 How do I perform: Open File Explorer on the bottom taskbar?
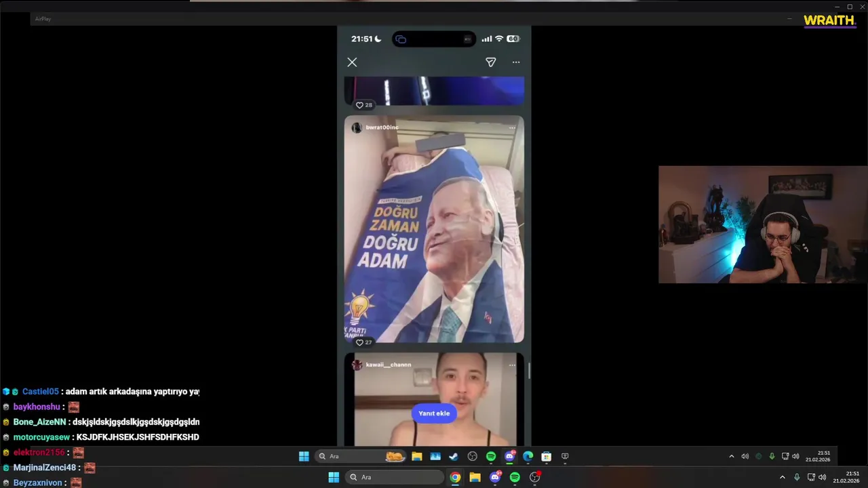(x=475, y=477)
